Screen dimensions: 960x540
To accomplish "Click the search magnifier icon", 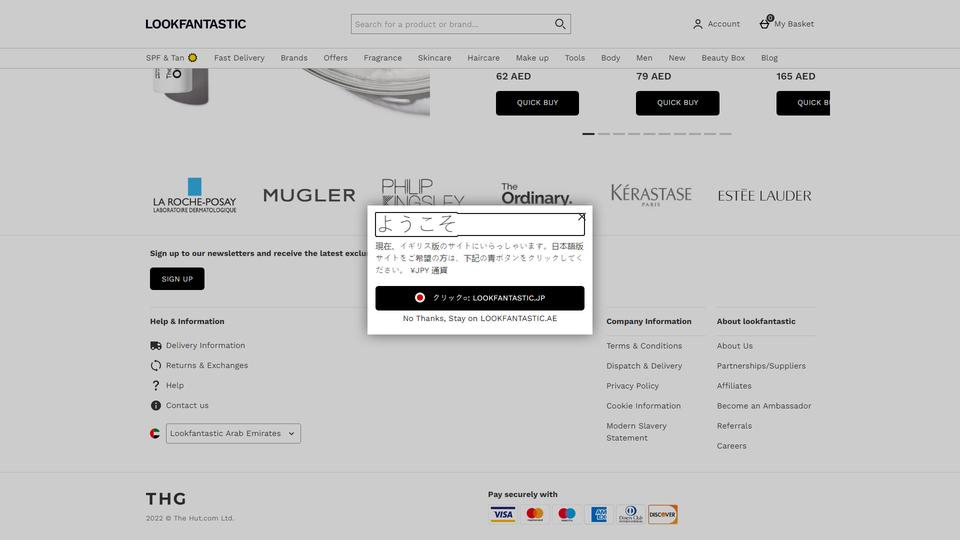I will (560, 24).
